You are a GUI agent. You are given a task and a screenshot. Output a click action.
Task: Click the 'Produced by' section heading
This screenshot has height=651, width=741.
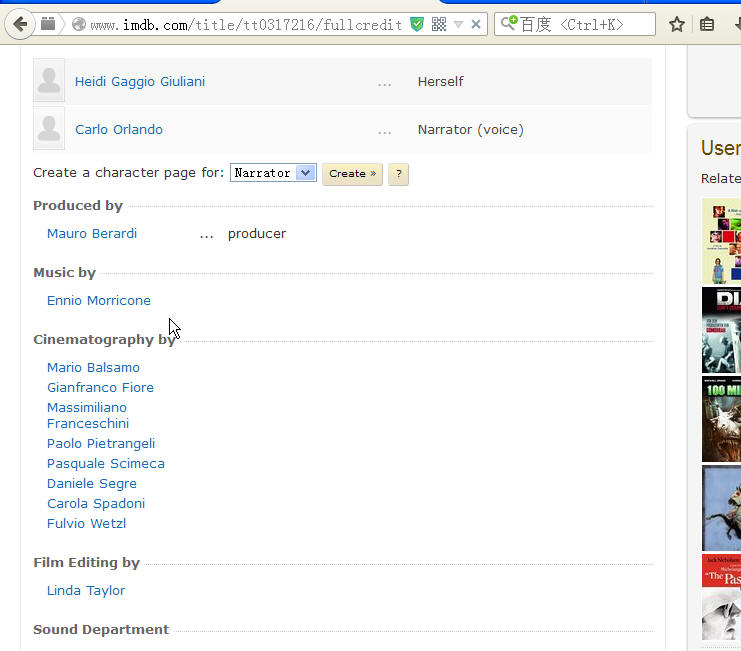(x=78, y=206)
